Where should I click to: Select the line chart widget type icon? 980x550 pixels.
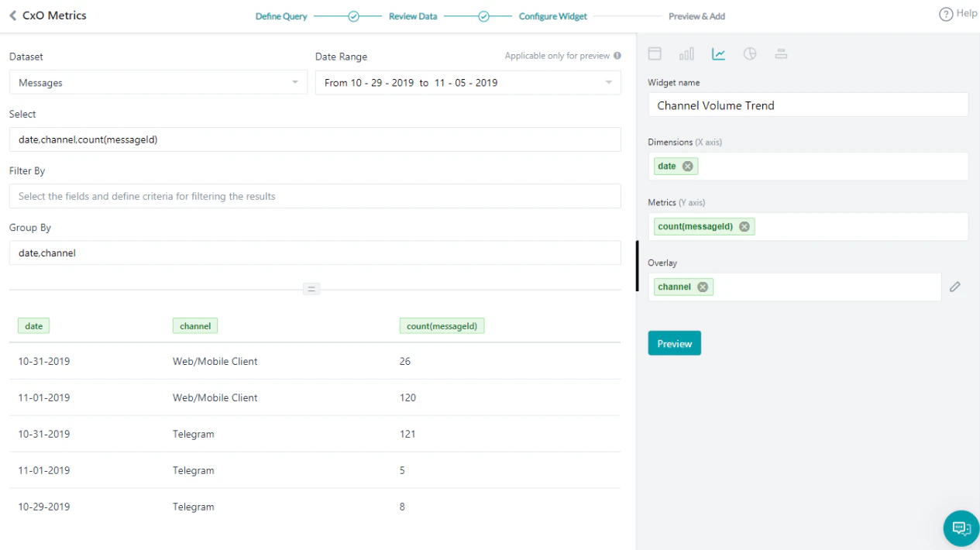pos(718,53)
